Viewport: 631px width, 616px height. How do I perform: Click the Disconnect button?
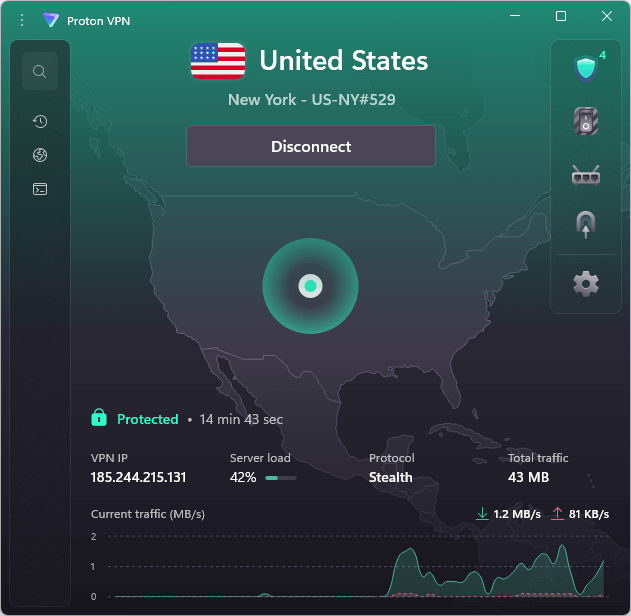tap(311, 146)
